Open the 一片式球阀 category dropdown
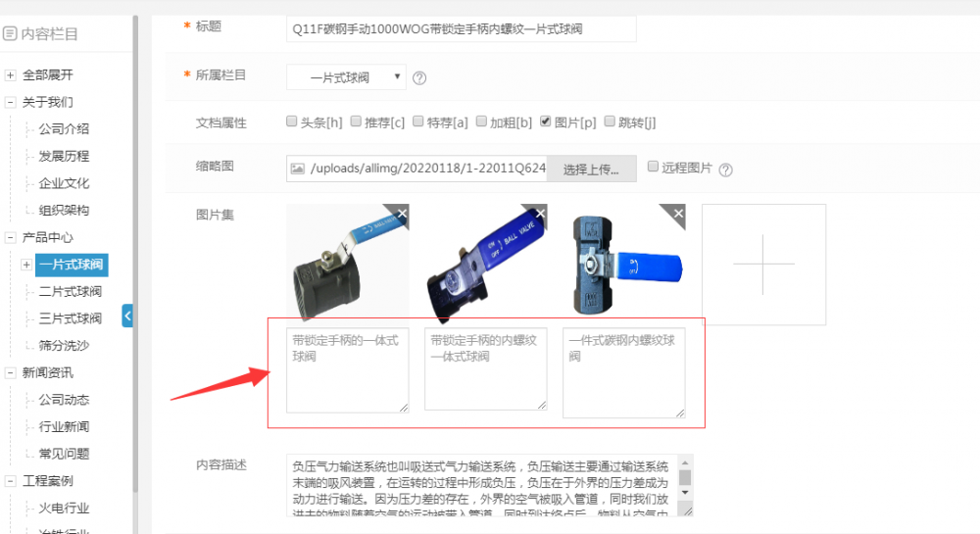Image resolution: width=980 pixels, height=534 pixels. pos(346,77)
